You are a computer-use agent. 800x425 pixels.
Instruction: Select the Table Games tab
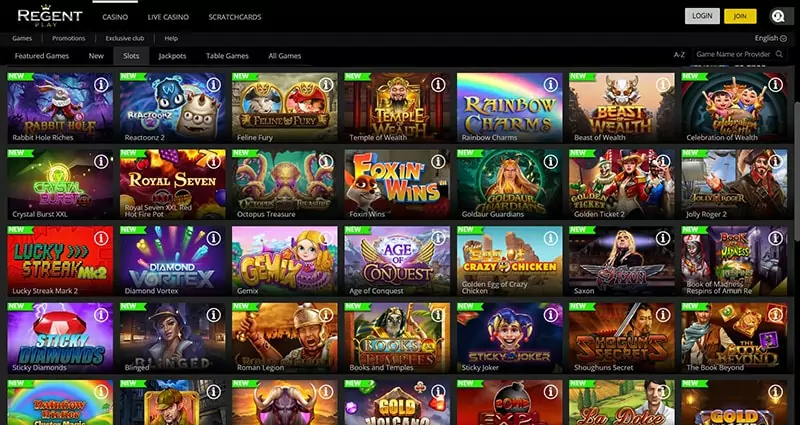[x=227, y=56]
